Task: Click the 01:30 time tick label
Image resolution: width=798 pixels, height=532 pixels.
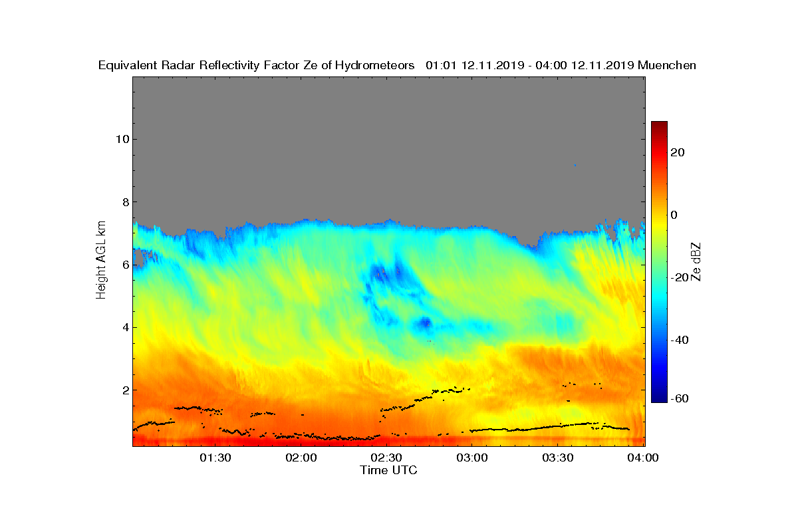Action: (215, 458)
